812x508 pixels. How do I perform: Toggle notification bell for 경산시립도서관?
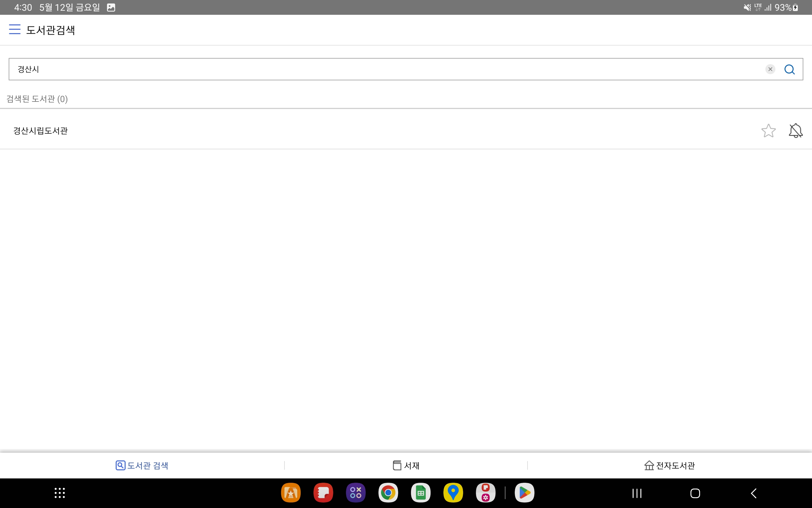795,131
